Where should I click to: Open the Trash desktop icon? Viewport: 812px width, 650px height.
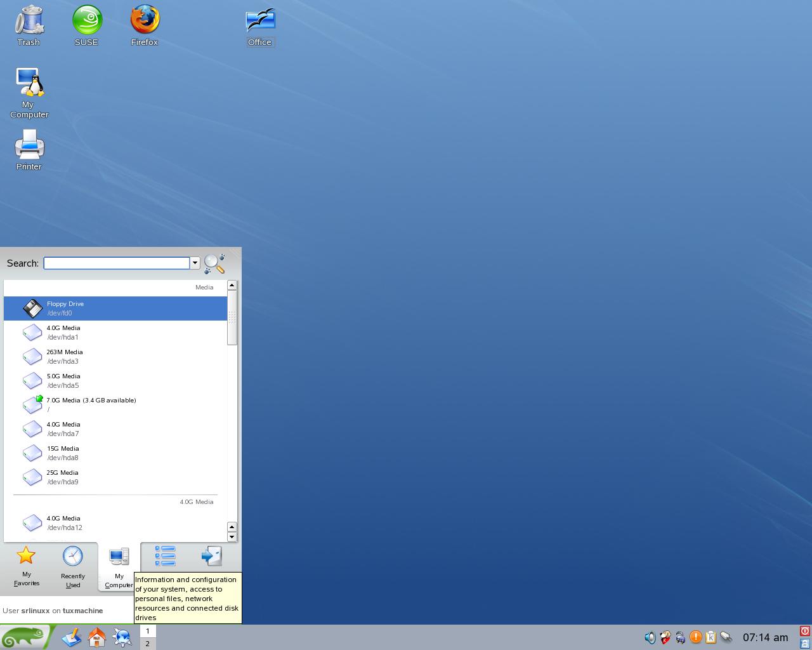tap(29, 25)
